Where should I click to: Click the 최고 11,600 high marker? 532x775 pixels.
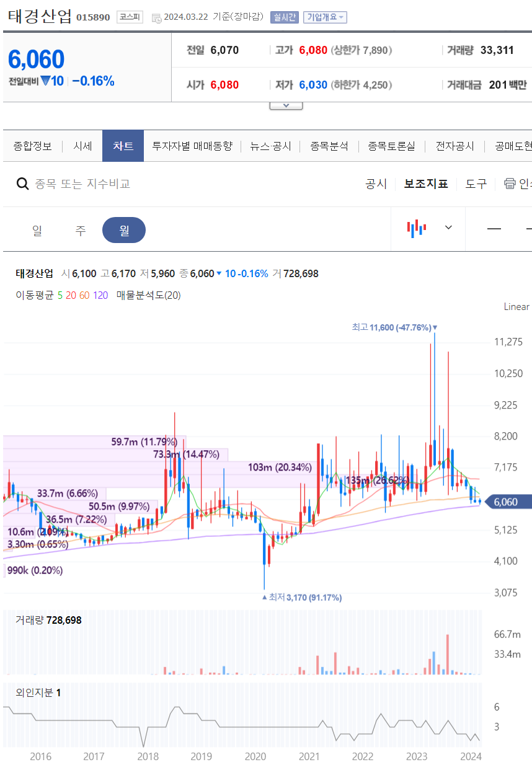tap(394, 327)
